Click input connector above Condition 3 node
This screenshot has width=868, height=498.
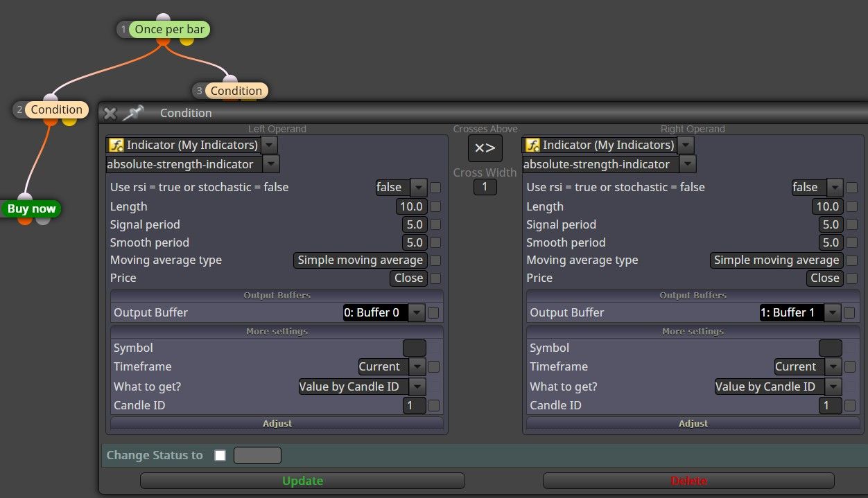pos(230,80)
